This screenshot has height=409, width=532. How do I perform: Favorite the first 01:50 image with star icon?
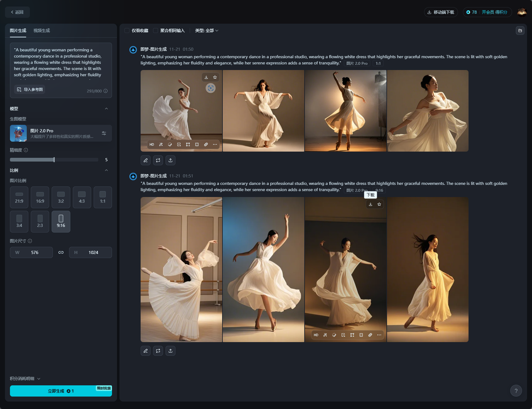(215, 77)
